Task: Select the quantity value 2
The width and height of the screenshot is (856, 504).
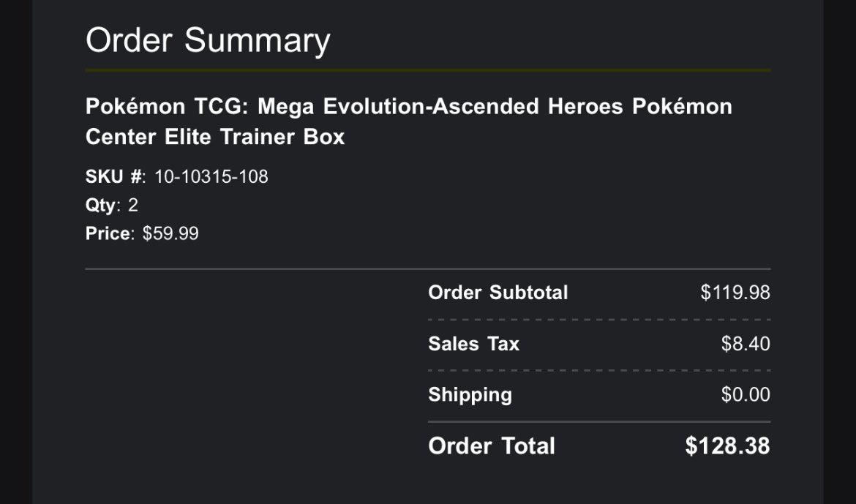Action: [133, 205]
